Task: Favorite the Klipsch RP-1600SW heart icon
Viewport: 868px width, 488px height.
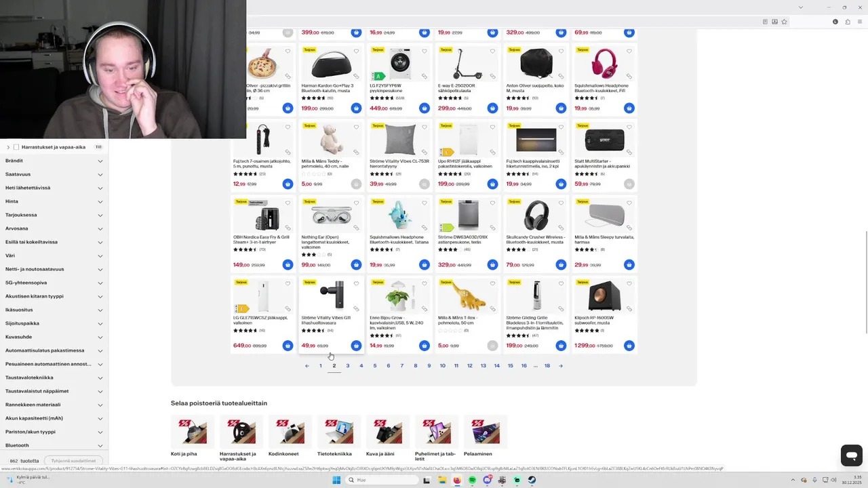Action: point(629,283)
